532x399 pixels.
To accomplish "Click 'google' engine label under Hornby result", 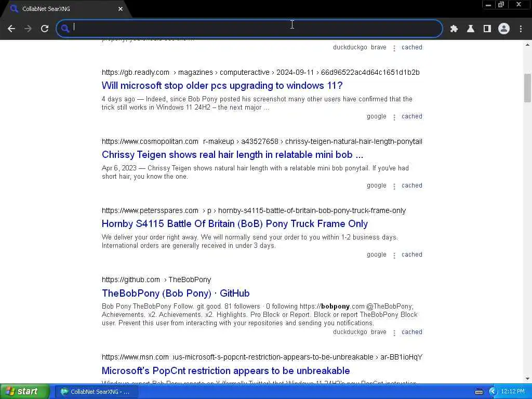I will [377, 255].
